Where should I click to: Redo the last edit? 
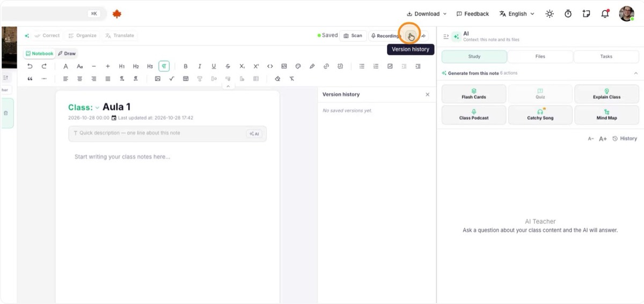point(44,66)
